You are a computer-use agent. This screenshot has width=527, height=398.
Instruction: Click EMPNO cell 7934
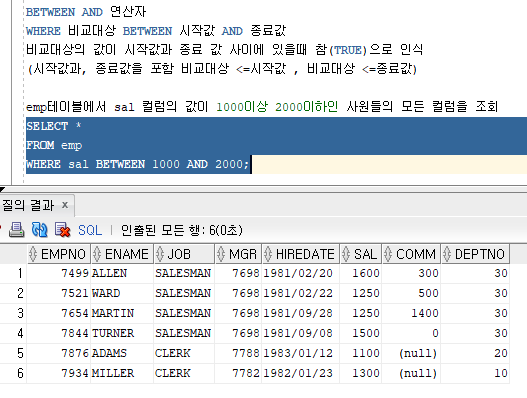(58, 373)
